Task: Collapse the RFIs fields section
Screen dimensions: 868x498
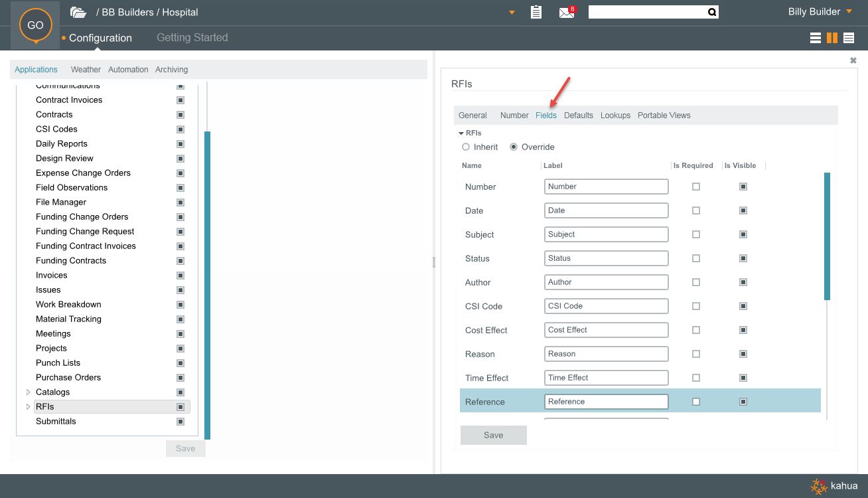Action: pyautogui.click(x=461, y=133)
